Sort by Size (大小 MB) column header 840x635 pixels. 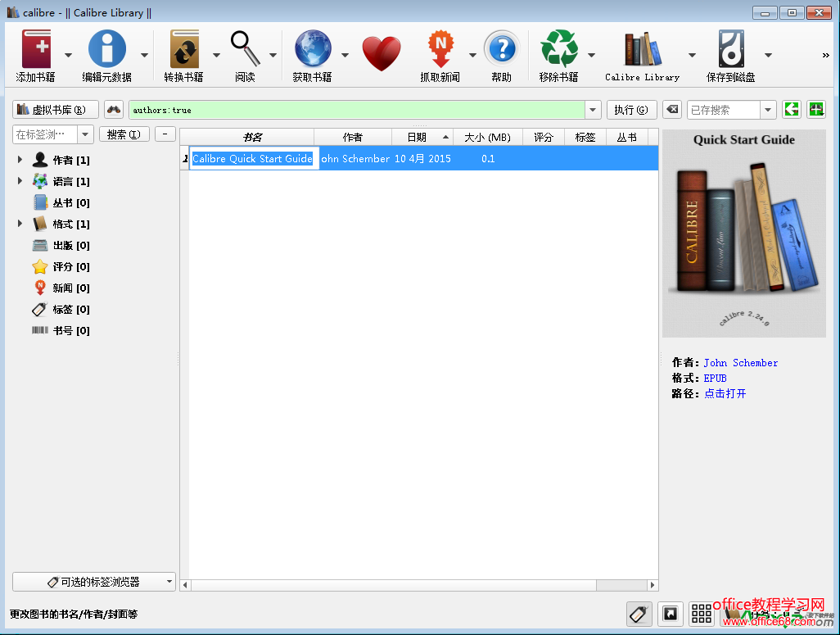(x=487, y=138)
